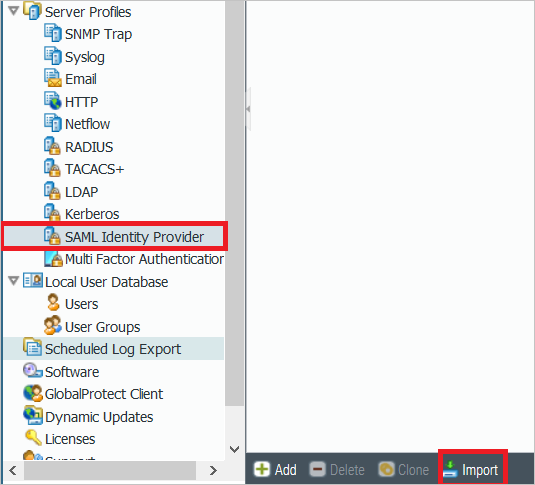Screen dimensions: 535x485
Task: Click the HTTP globe icon
Action: [x=53, y=101]
